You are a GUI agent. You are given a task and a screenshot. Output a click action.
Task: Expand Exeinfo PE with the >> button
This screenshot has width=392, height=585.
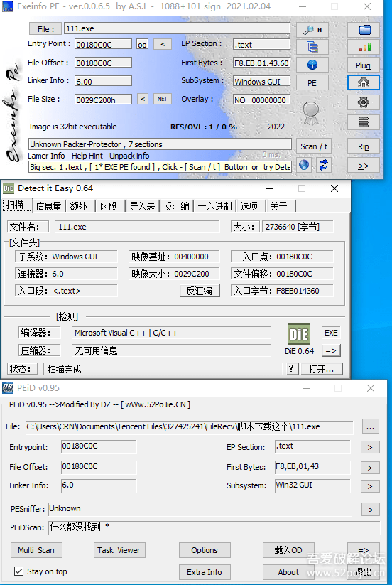pyautogui.click(x=364, y=166)
